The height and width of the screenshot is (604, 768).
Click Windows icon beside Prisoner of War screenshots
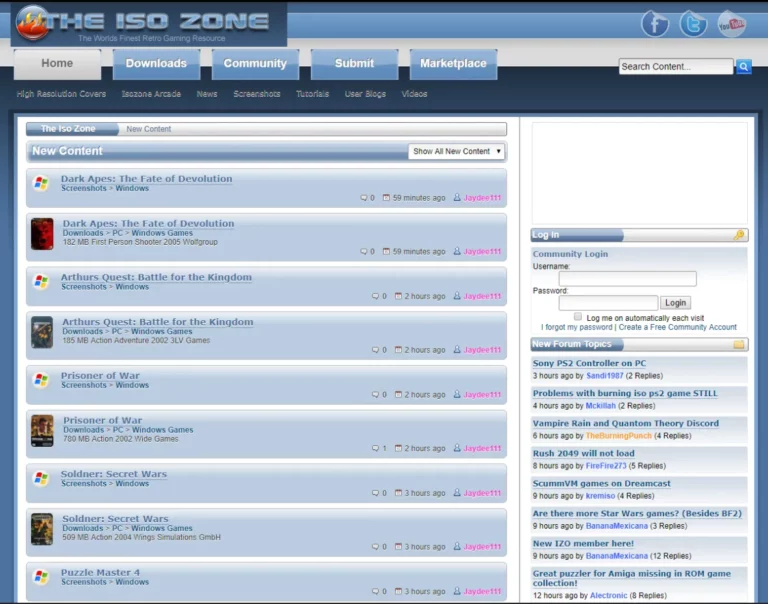[41, 380]
